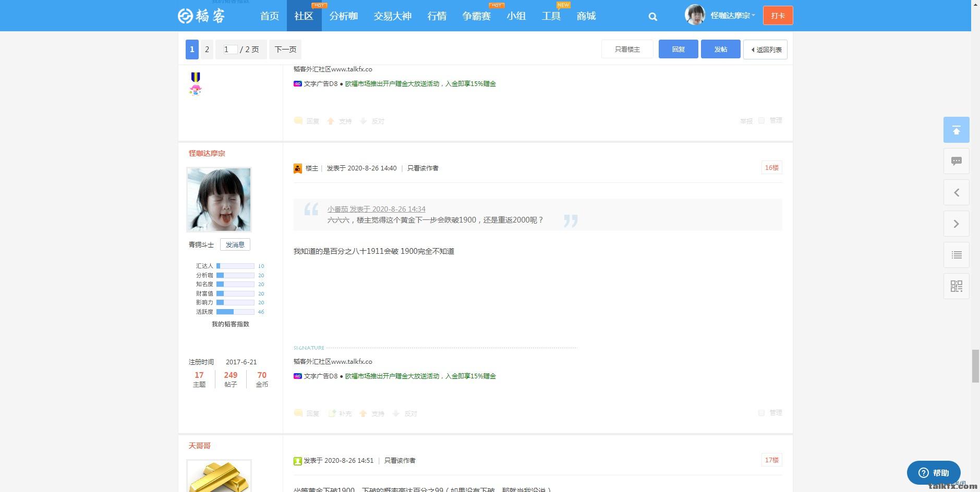Viewport: 980px width, 492px height.
Task: Click the girl avatar thumbnail in post sidebar
Action: (x=219, y=200)
